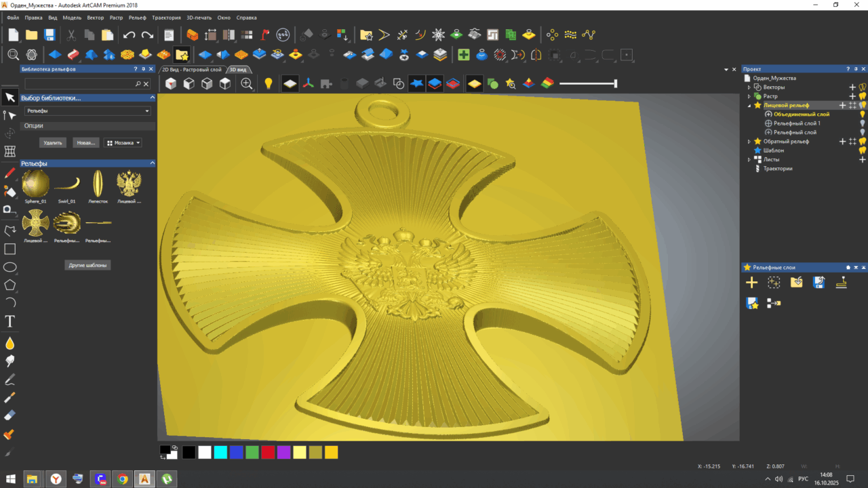Pick the cyan color swatch
Screen dimensions: 868x488
220,452
